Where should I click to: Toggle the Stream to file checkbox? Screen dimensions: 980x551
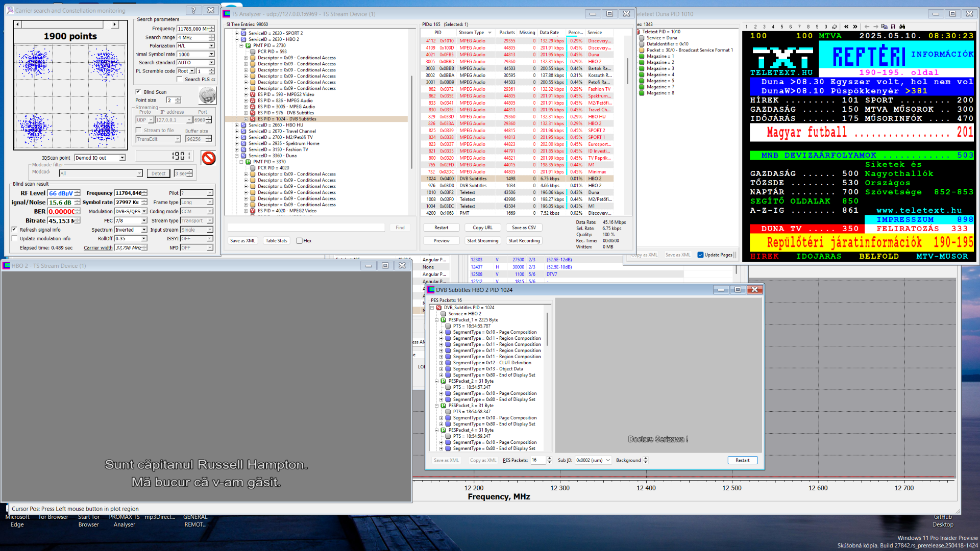(x=138, y=130)
